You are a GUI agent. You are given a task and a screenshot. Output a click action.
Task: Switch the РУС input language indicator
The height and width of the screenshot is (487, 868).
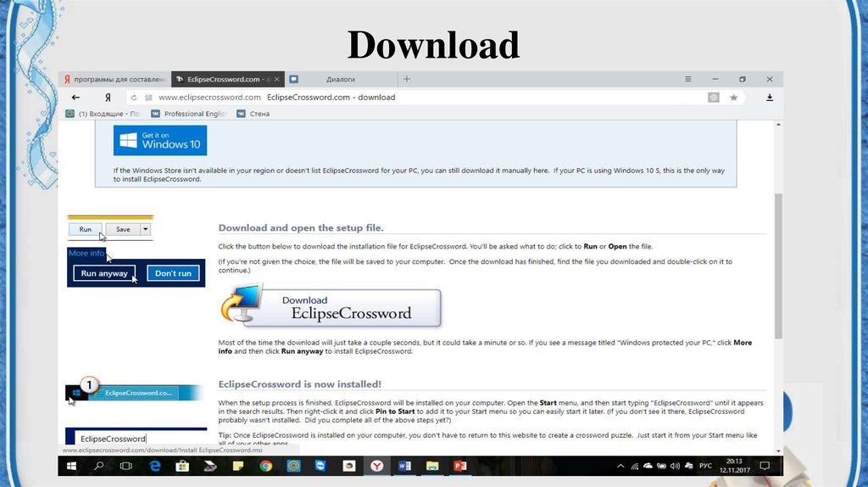pyautogui.click(x=705, y=466)
